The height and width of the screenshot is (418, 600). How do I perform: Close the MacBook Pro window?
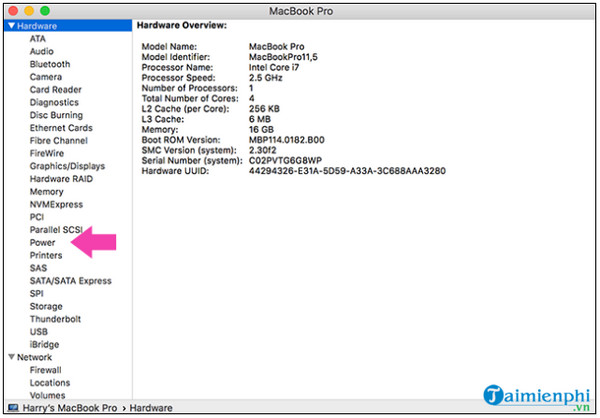[13, 11]
